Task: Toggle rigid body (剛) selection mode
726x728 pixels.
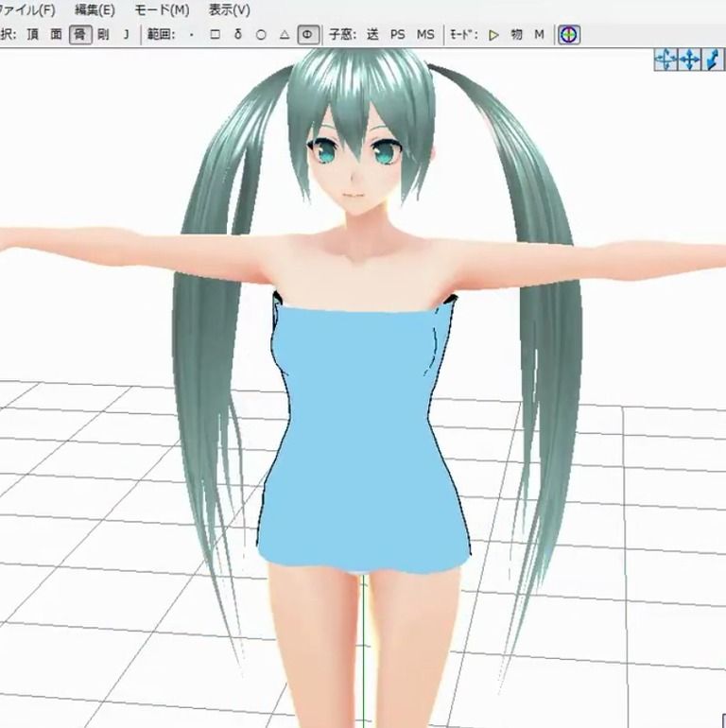Action: [x=103, y=34]
